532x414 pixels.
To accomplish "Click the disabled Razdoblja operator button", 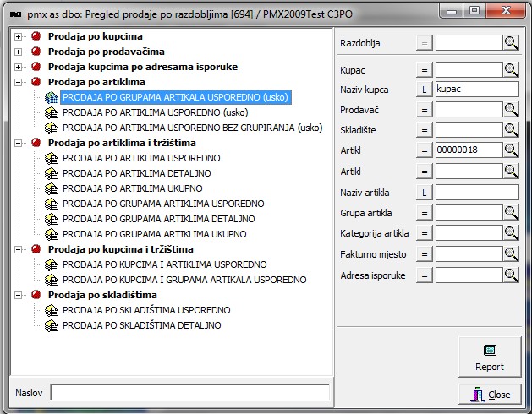I will [x=424, y=43].
